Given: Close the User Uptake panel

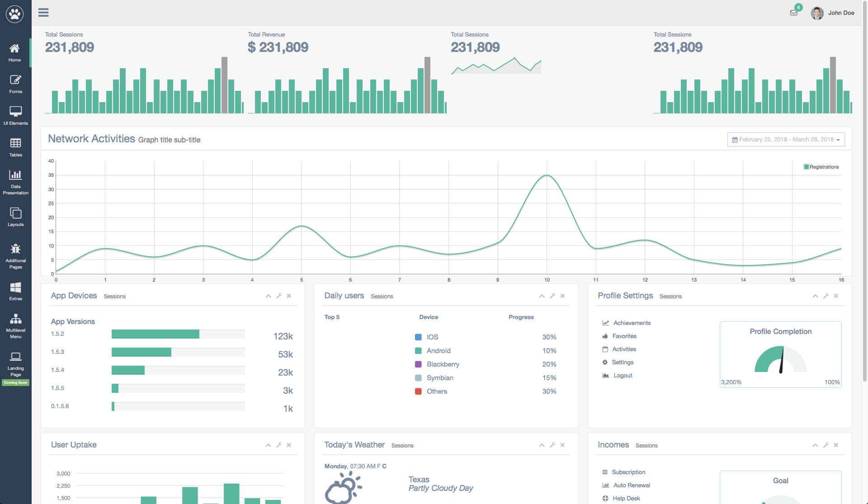Looking at the screenshot, I should click(289, 445).
